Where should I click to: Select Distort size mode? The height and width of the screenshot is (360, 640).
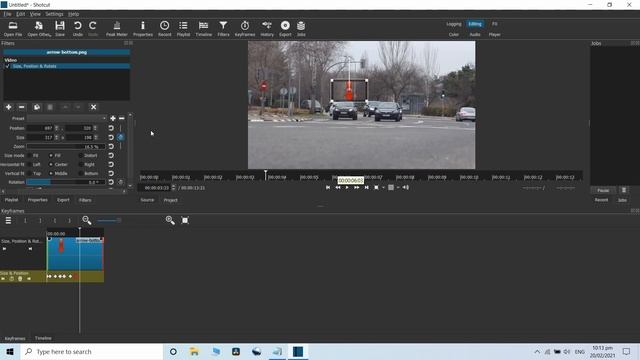tap(88, 156)
